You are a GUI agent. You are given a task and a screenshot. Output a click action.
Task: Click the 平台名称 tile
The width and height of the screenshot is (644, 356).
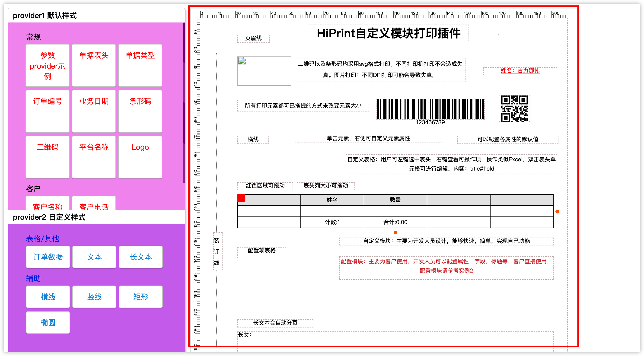tap(94, 157)
